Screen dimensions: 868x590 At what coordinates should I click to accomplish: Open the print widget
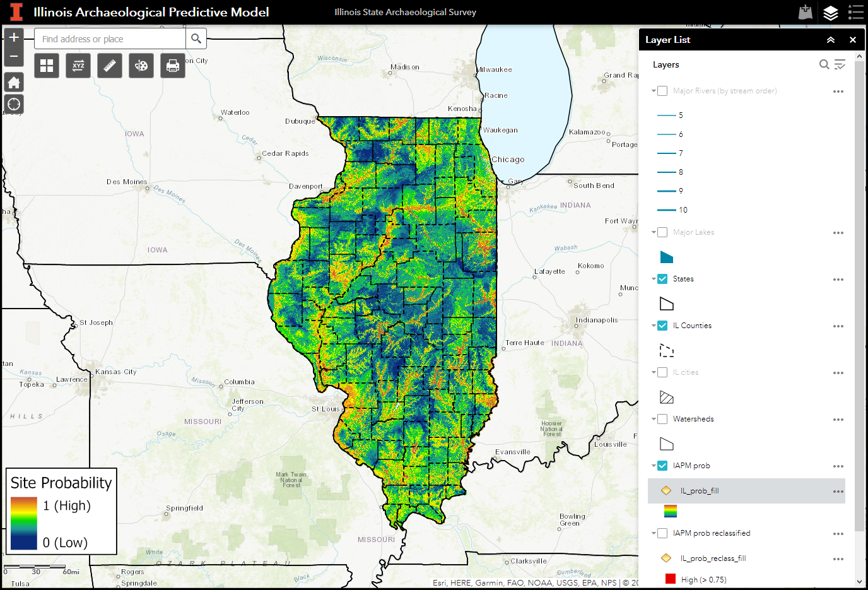click(x=173, y=66)
